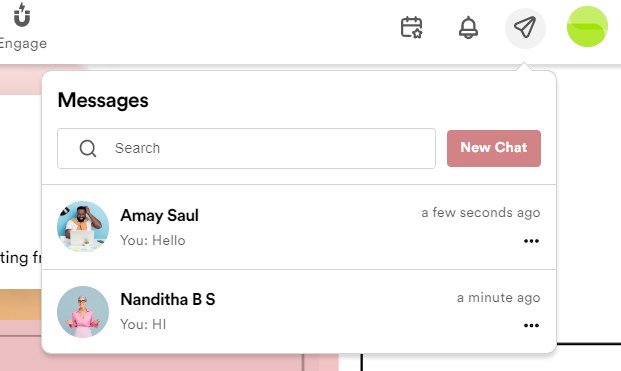Click the "a minute ago" timestamp
Image resolution: width=621 pixels, height=371 pixels.
pos(499,297)
